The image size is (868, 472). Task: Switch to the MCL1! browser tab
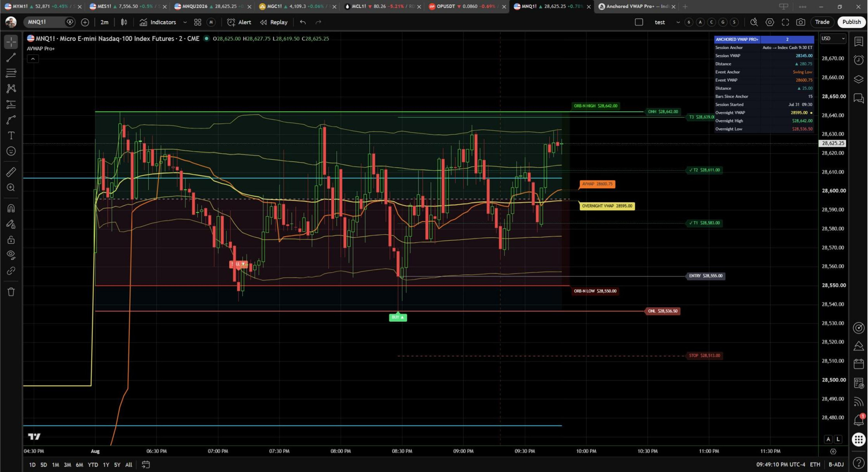(x=382, y=6)
